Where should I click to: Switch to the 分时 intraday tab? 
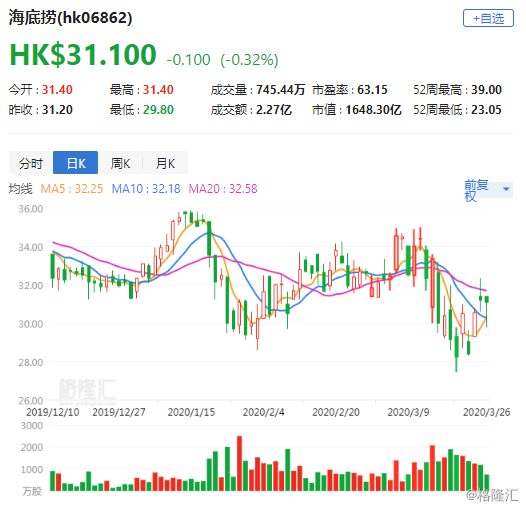[31, 163]
